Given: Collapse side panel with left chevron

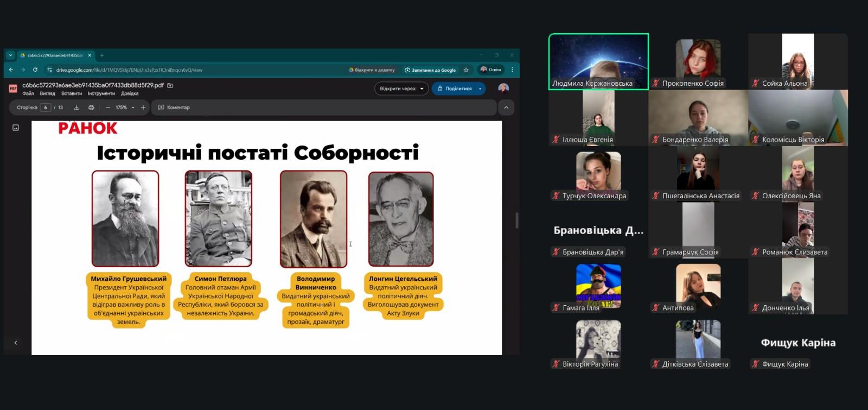Looking at the screenshot, I should (x=16, y=343).
